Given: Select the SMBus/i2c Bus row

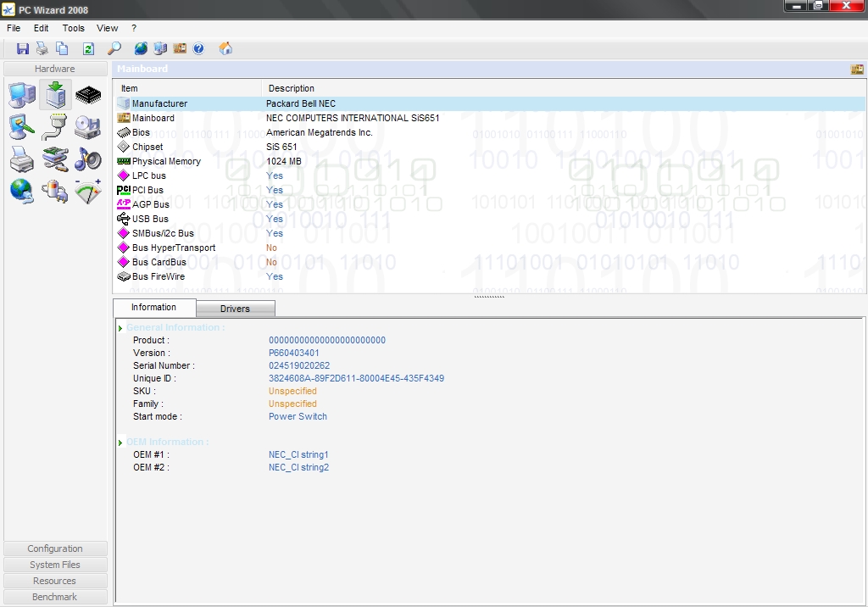Looking at the screenshot, I should (491, 233).
